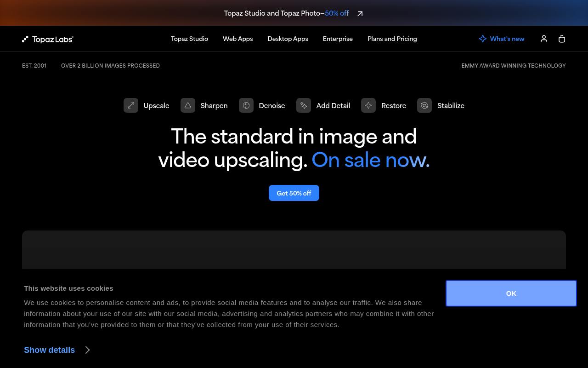588x368 pixels.
Task: Select the Denoise icon
Action: click(x=246, y=105)
